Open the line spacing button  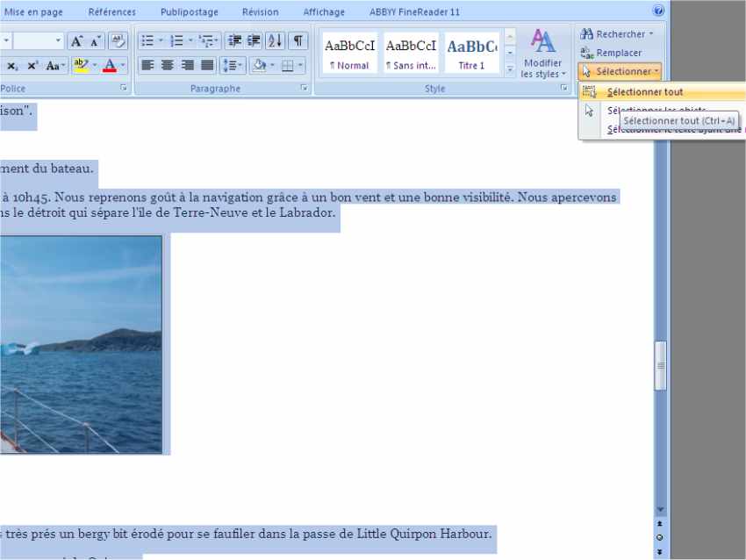click(x=233, y=66)
